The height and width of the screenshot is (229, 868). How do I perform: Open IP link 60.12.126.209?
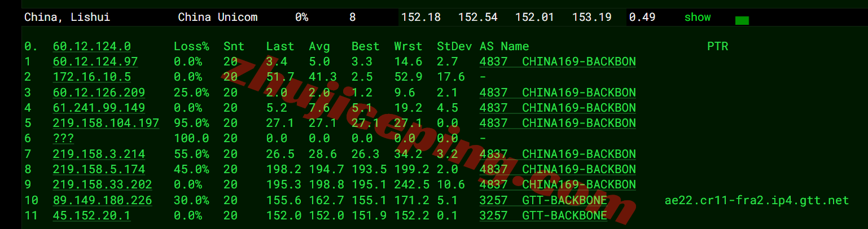click(99, 93)
